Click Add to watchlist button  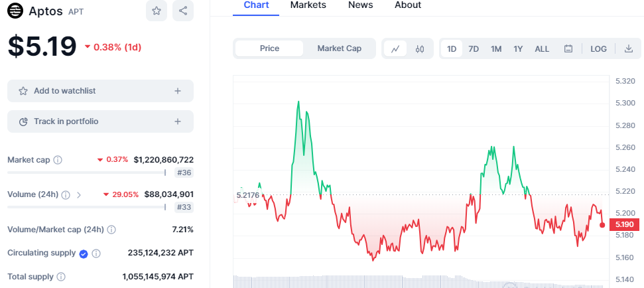pos(100,91)
